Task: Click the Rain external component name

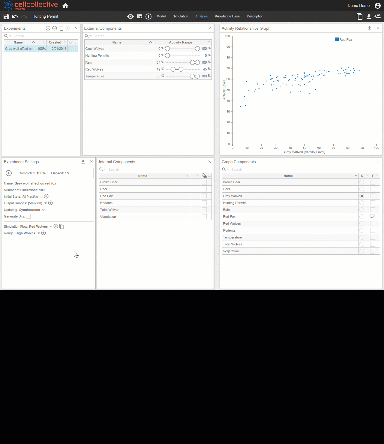Action: [89, 62]
